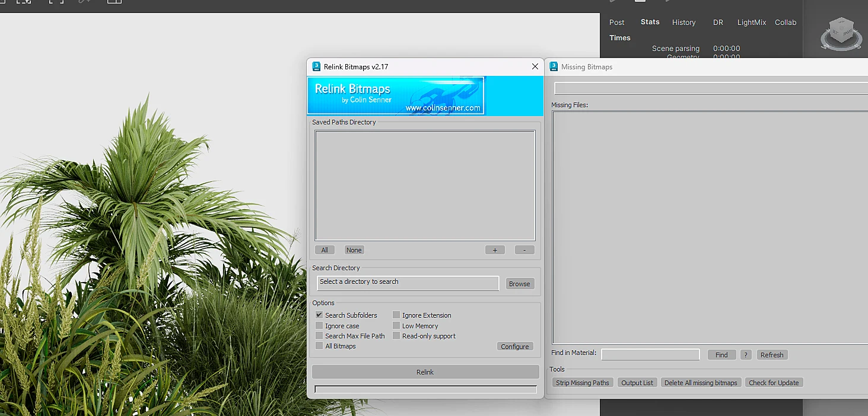Go to the DR tab
The image size is (868, 416).
pos(718,23)
